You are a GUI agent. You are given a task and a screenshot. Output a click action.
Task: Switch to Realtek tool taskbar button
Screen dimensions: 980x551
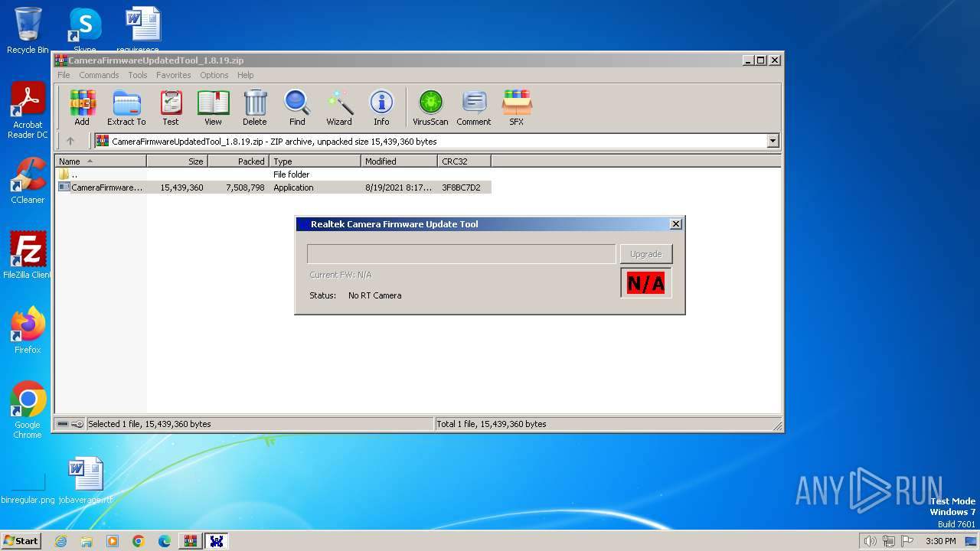tap(217, 541)
